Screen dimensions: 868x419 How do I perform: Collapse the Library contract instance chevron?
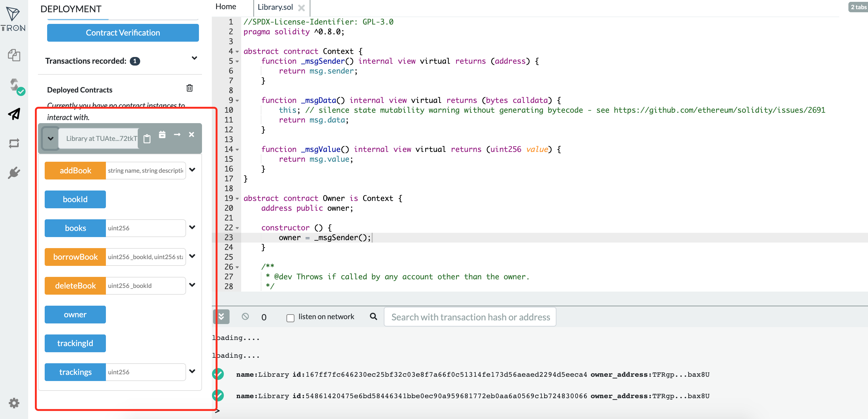(x=51, y=138)
